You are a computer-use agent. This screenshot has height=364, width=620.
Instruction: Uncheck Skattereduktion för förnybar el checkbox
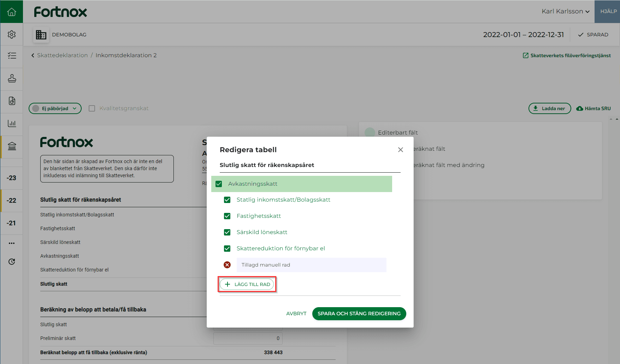tap(227, 249)
